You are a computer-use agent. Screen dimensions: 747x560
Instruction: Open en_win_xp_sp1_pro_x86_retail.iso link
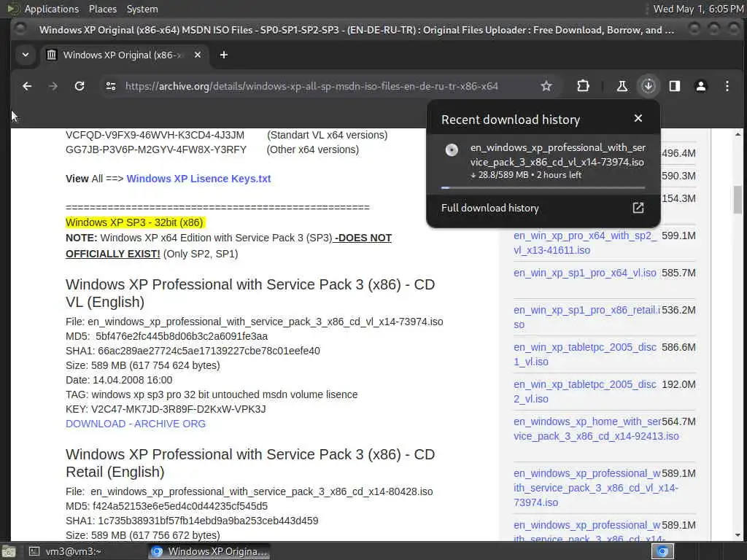[x=587, y=317]
